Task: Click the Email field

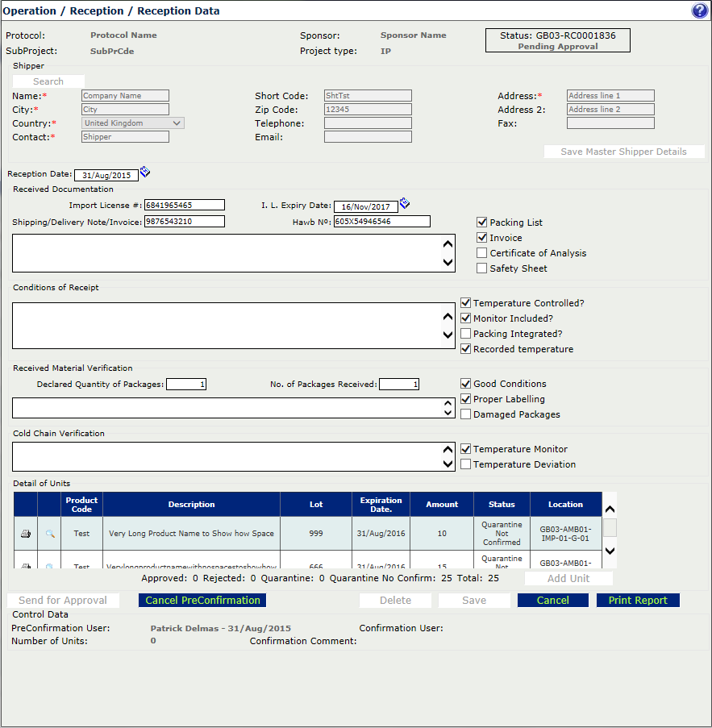Action: pyautogui.click(x=368, y=137)
